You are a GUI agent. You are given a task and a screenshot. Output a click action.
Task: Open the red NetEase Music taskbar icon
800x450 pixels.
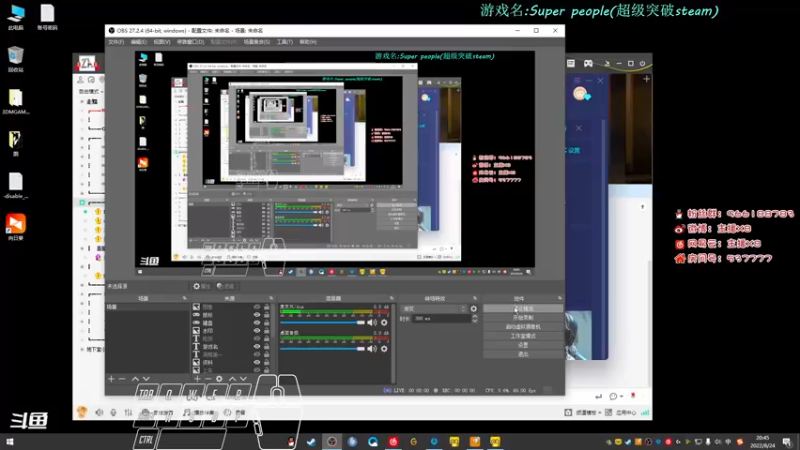(393, 442)
